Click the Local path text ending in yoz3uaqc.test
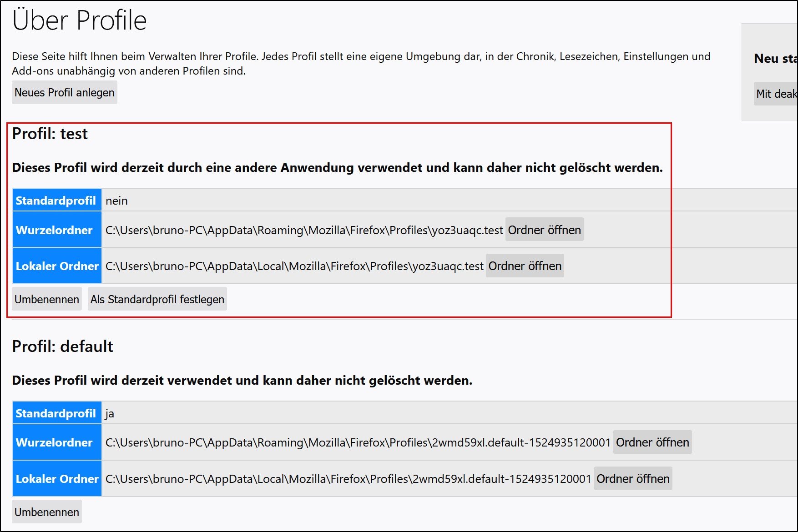This screenshot has height=532, width=798. 294,266
